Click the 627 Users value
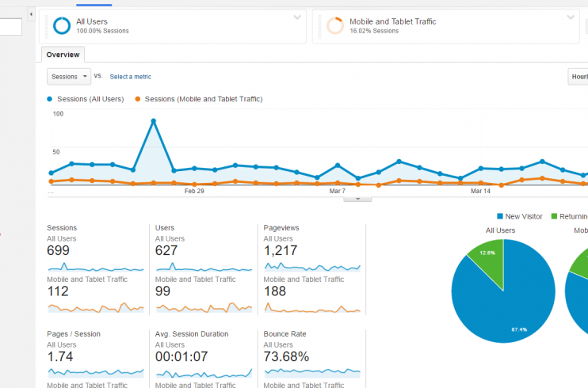This screenshot has height=388, width=588. (166, 250)
